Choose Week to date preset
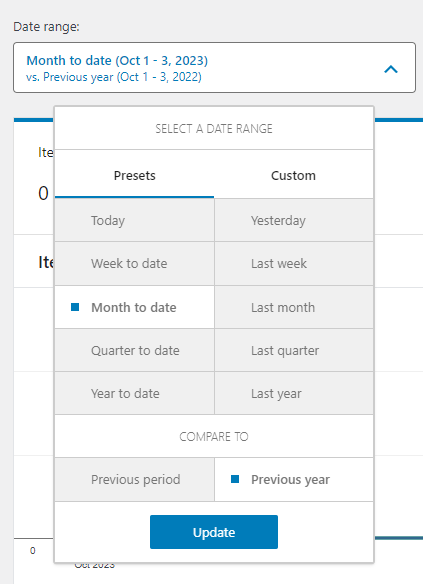The height and width of the screenshot is (584, 423). coord(134,263)
